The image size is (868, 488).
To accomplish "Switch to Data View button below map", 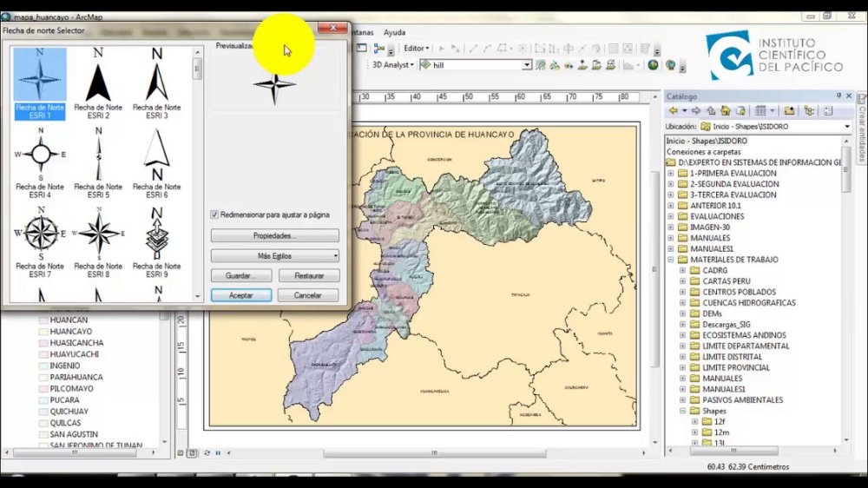I will [x=181, y=453].
